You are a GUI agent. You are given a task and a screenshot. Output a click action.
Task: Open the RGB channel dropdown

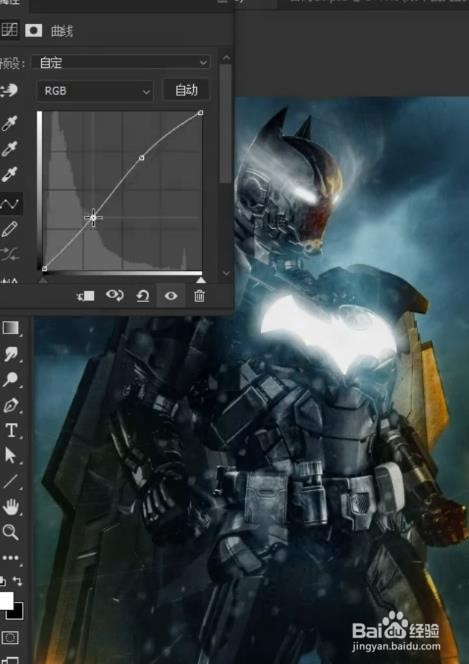[95, 91]
